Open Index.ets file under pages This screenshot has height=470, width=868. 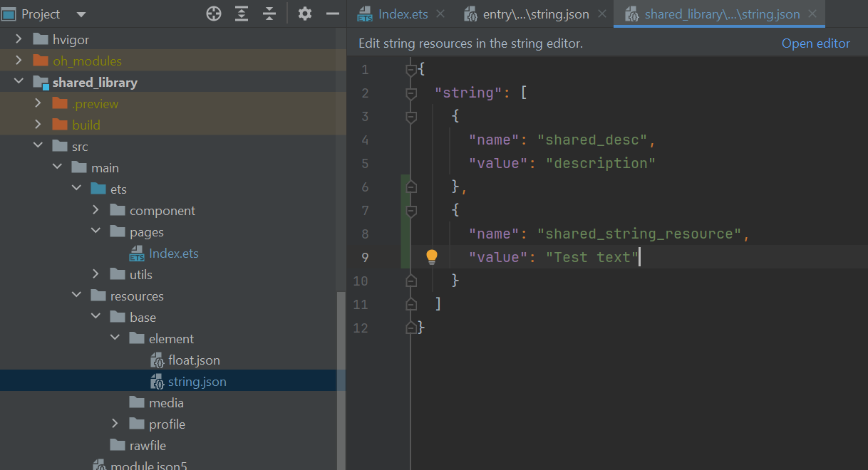[173, 254]
